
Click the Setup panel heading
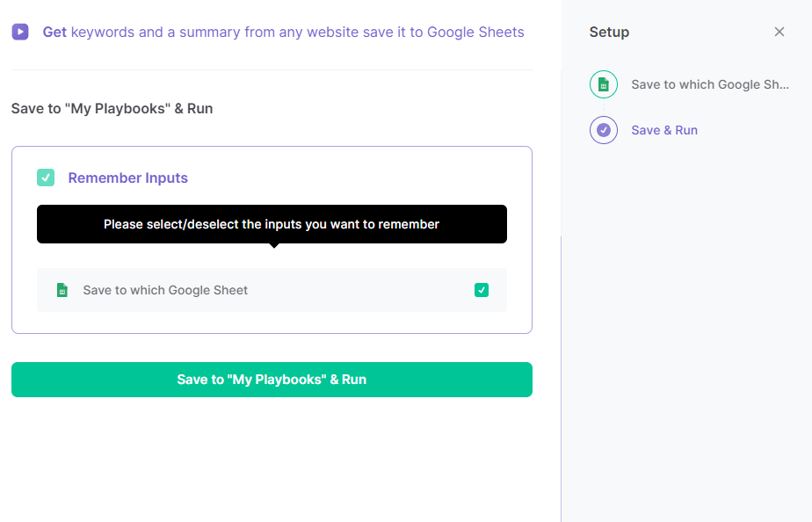pyautogui.click(x=609, y=33)
